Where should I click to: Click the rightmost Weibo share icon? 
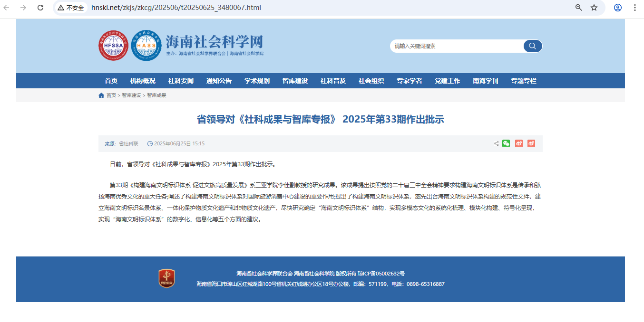tap(531, 143)
